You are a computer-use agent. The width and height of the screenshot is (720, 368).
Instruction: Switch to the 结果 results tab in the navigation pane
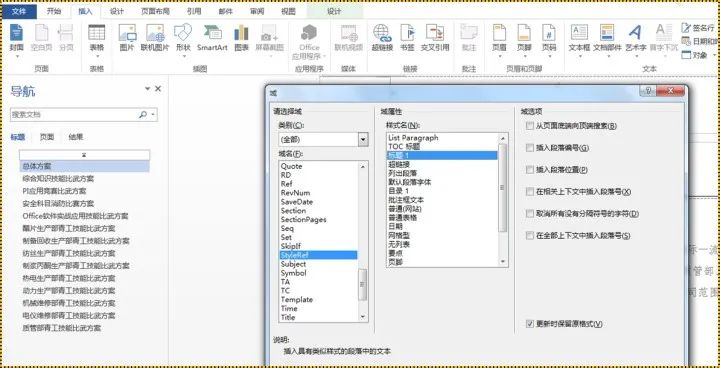[76, 137]
